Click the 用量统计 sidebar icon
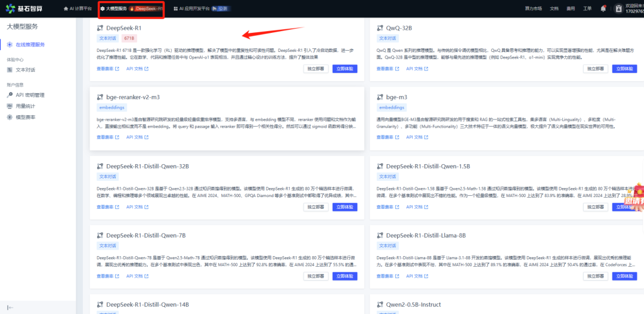 click(10, 106)
